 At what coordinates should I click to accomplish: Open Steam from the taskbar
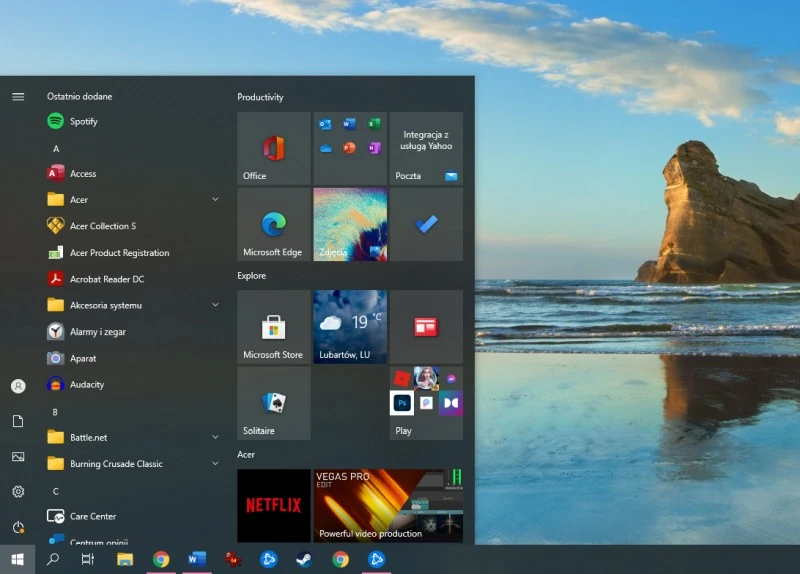(305, 560)
